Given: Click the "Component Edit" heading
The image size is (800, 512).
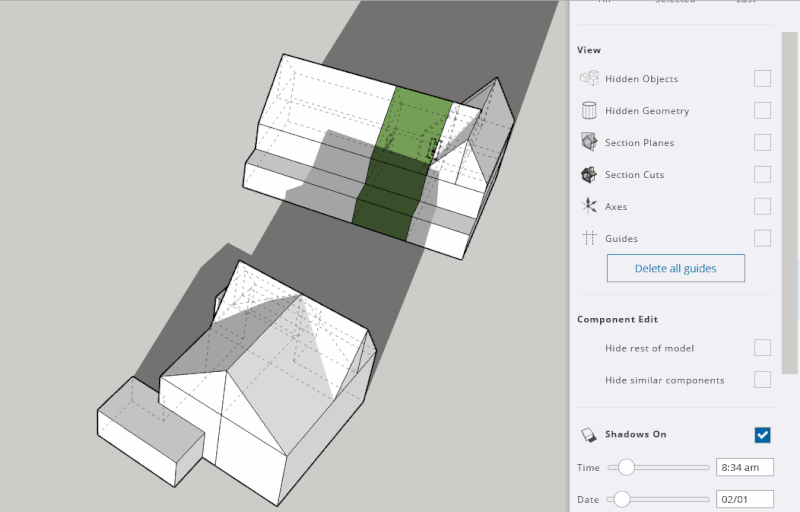Looking at the screenshot, I should pos(617,319).
